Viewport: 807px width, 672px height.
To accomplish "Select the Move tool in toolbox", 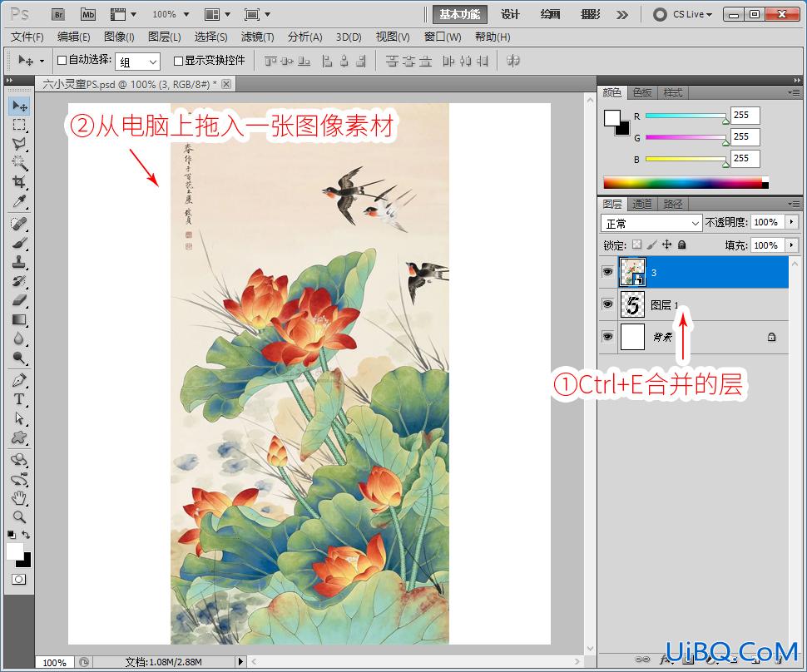I will point(20,106).
